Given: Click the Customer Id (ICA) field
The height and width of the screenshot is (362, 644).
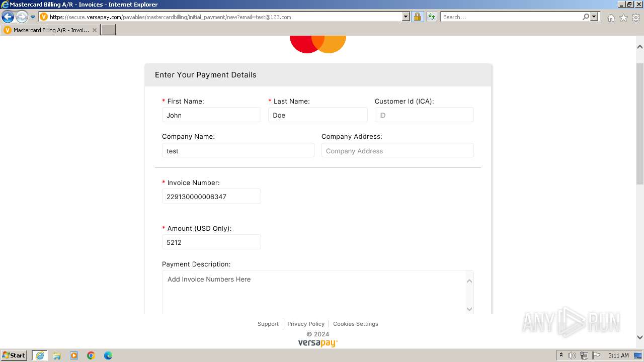Looking at the screenshot, I should pyautogui.click(x=424, y=115).
